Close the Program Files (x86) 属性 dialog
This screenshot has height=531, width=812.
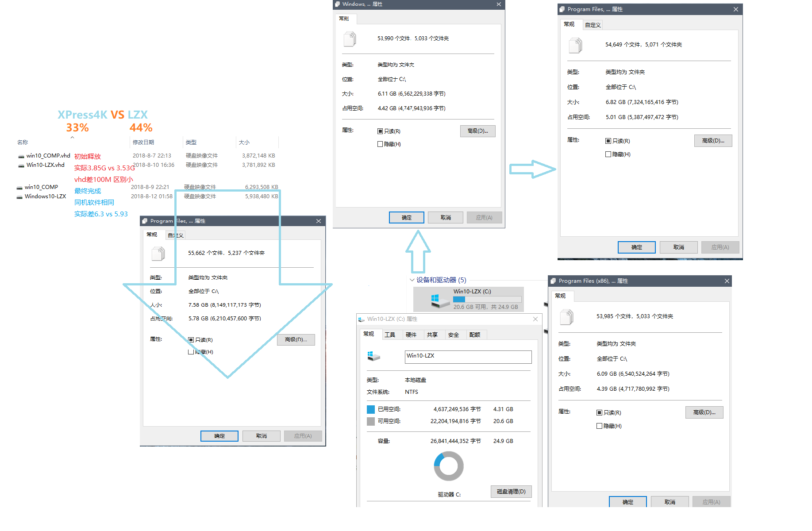click(x=727, y=281)
